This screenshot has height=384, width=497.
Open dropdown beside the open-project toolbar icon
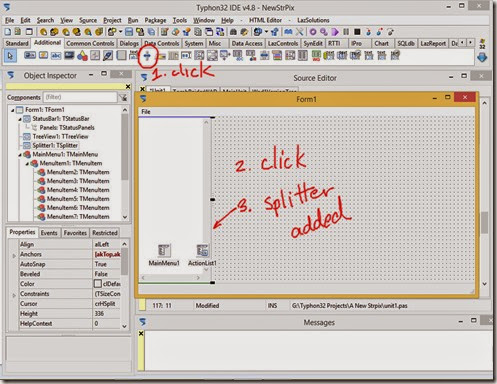[x=120, y=32]
